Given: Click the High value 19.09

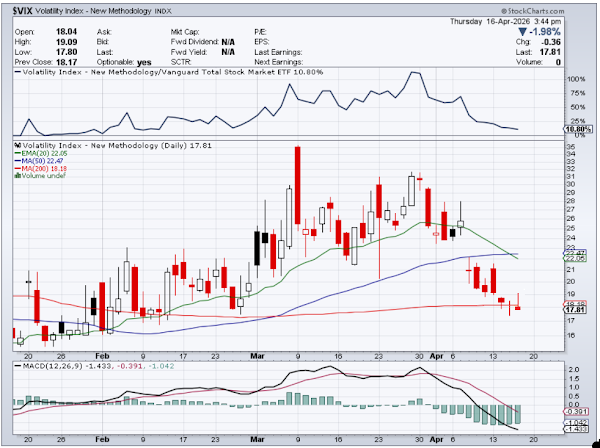Looking at the screenshot, I should coord(67,42).
